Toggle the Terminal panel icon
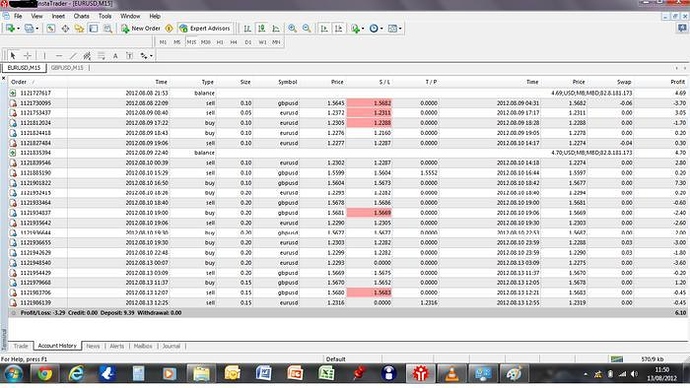The height and width of the screenshot is (388, 690). click(x=93, y=28)
